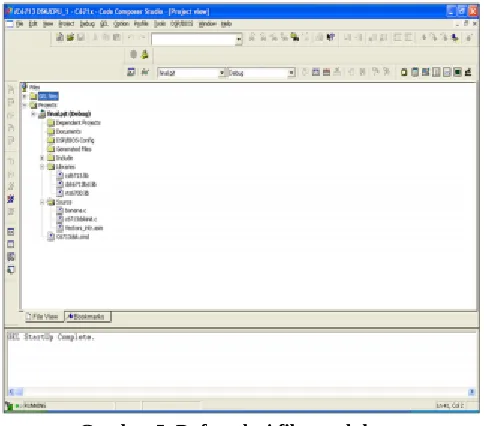Click the dark green square icon in project toolbar

457,72
